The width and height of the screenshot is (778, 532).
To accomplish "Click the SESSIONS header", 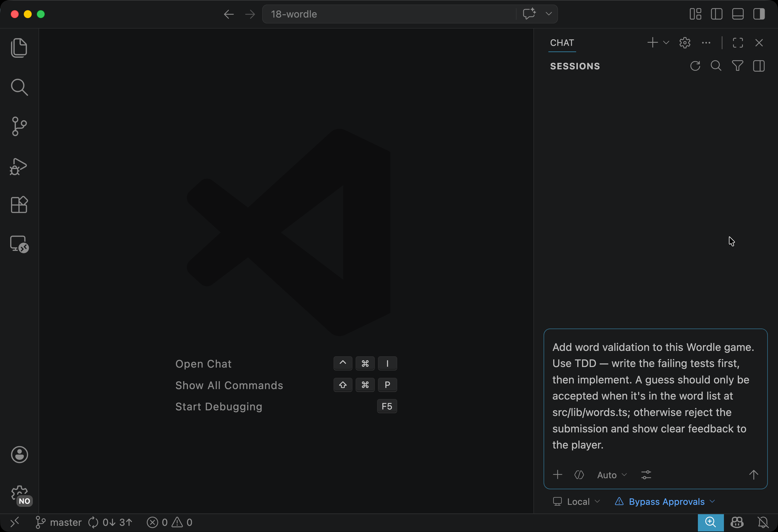I will click(x=575, y=66).
